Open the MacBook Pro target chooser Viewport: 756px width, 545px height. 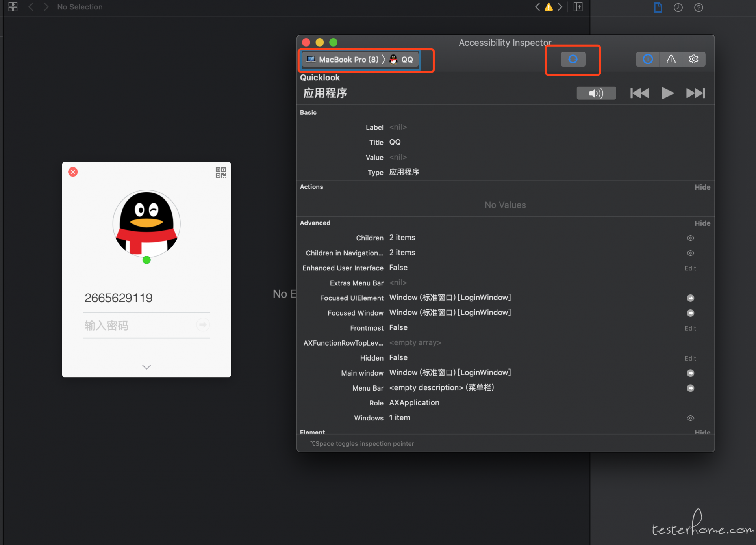[x=343, y=60]
